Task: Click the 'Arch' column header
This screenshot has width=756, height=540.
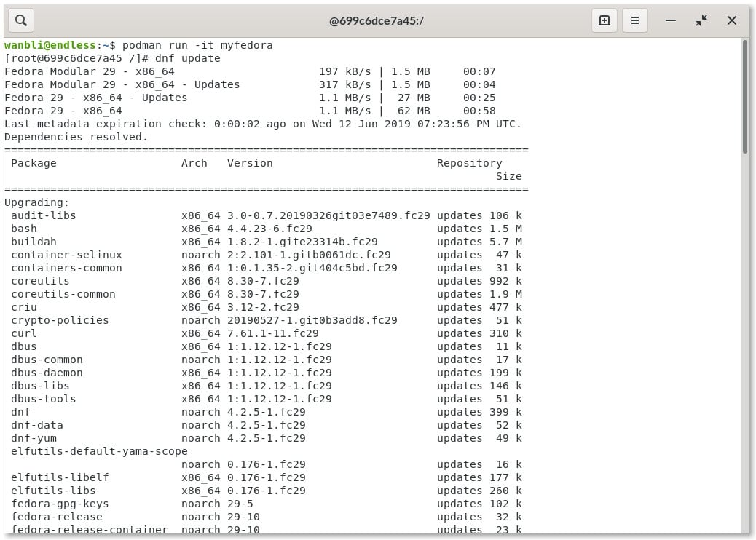Action: click(194, 163)
